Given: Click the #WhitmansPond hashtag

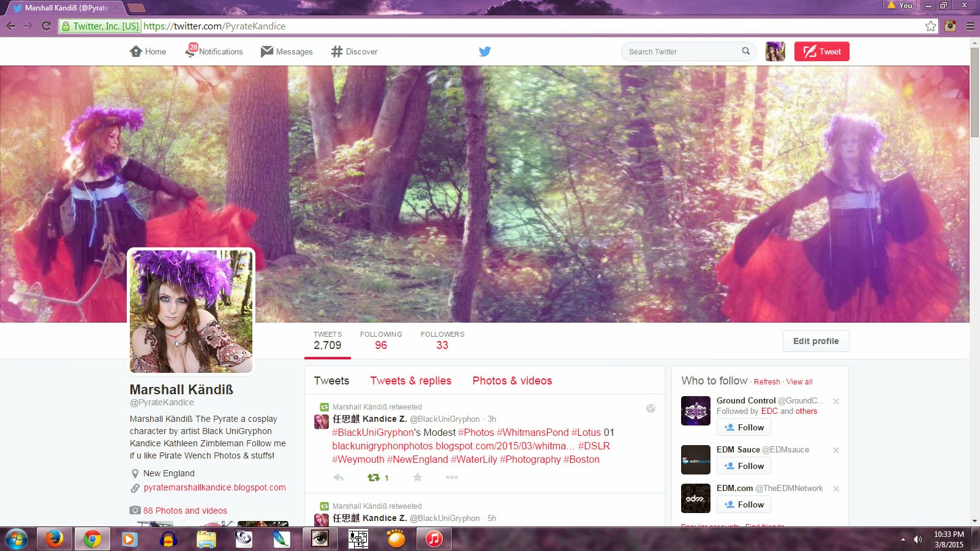Looking at the screenshot, I should coord(533,433).
